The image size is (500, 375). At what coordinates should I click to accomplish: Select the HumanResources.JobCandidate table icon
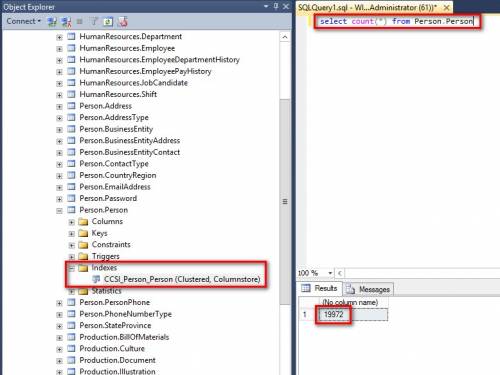pyautogui.click(x=71, y=83)
